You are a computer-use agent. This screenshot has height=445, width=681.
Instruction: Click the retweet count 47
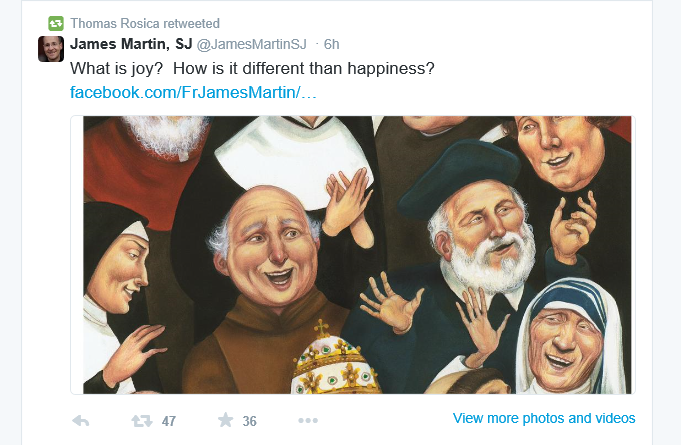[169, 421]
